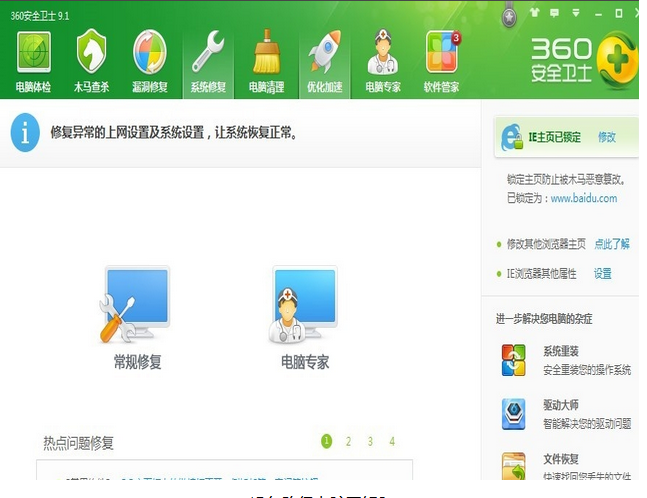Click 进一步解决您电脑的杂症 heading
647x498 pixels.
tap(544, 319)
